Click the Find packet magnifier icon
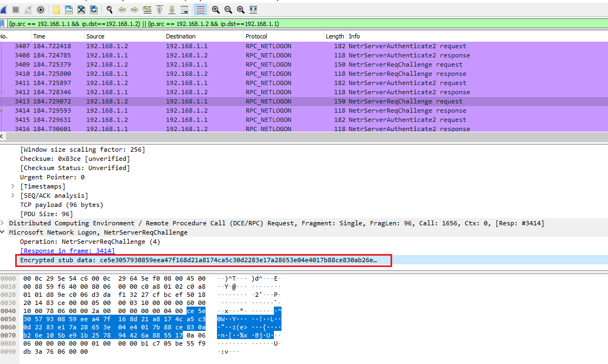Screen dimensions: 608x364 tap(110, 10)
